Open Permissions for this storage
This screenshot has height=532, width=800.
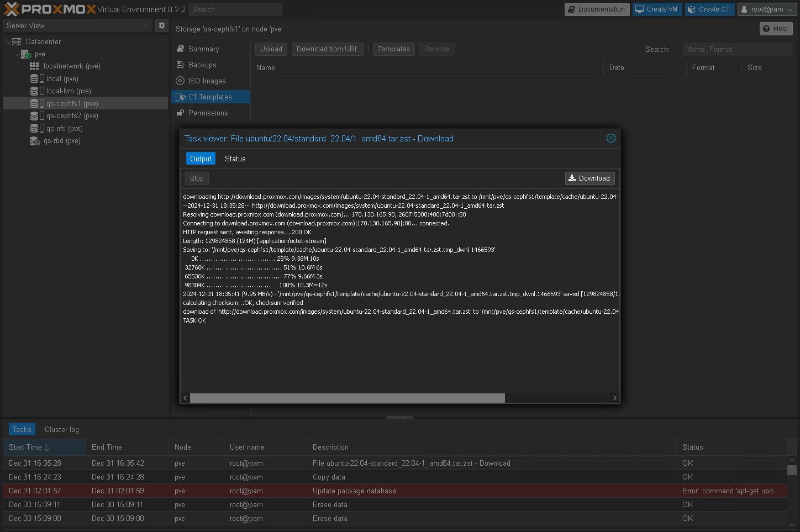[x=208, y=113]
